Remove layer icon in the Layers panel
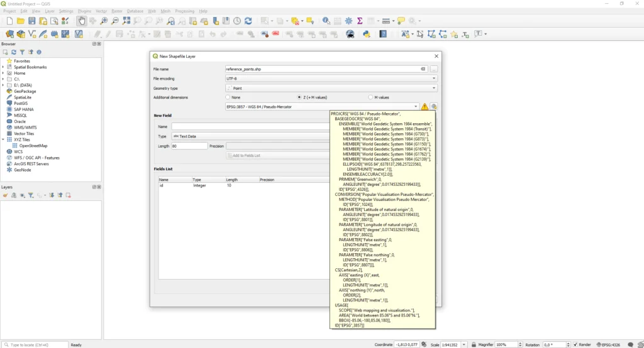This screenshot has height=348, width=644. (x=68, y=195)
